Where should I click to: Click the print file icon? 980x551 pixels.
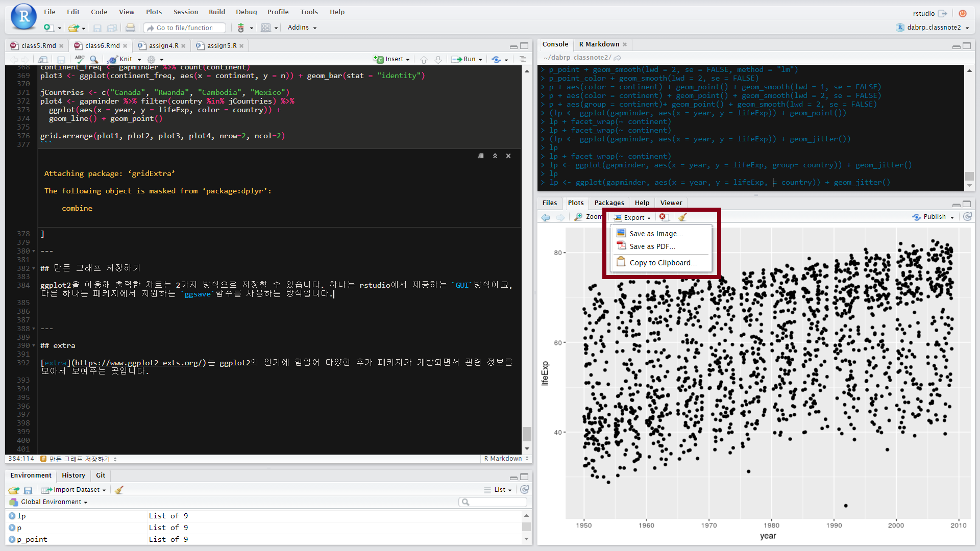pyautogui.click(x=130, y=28)
